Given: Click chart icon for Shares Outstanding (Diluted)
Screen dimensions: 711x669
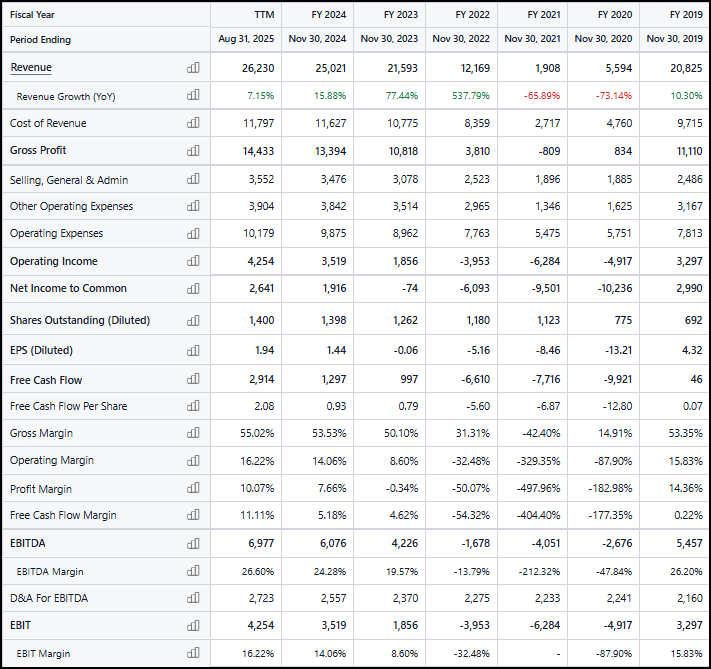Looking at the screenshot, I should pyautogui.click(x=193, y=321).
